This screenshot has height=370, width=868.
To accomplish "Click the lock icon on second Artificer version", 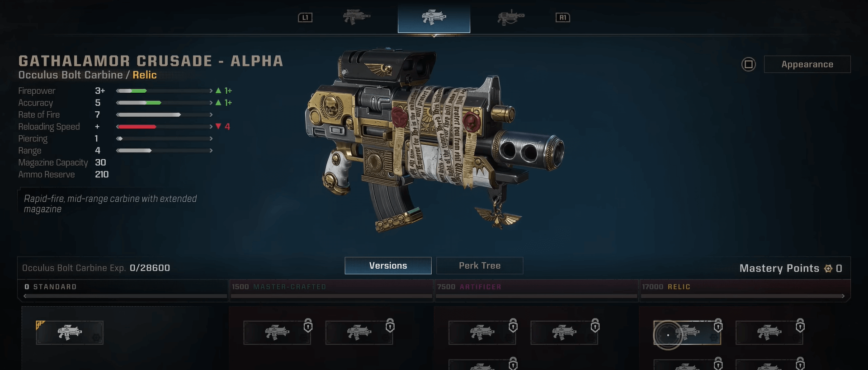I will [595, 325].
